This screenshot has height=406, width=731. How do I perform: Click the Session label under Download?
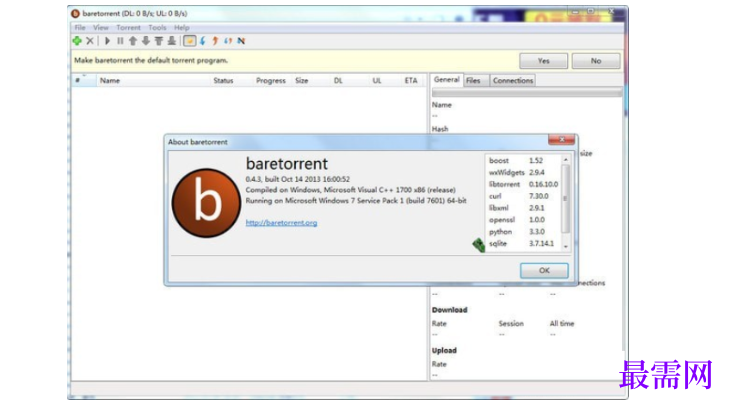point(511,323)
